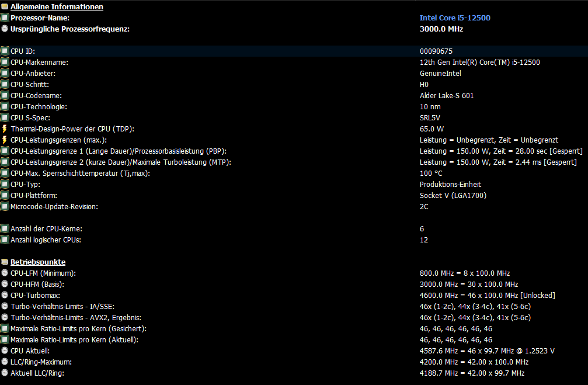Click the 4188.7 MHz = 42.00 x 99.7 MHz value
Screen dimensions: 588x385
pos(472,373)
